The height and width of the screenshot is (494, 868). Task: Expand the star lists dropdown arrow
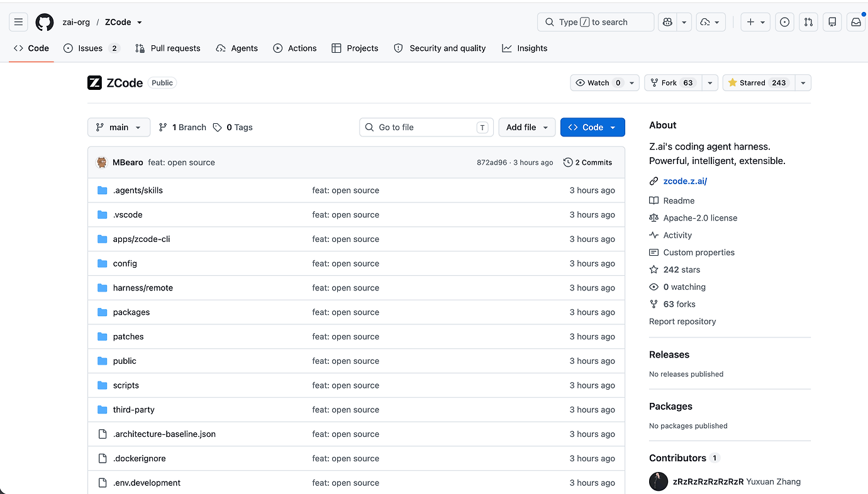click(803, 83)
